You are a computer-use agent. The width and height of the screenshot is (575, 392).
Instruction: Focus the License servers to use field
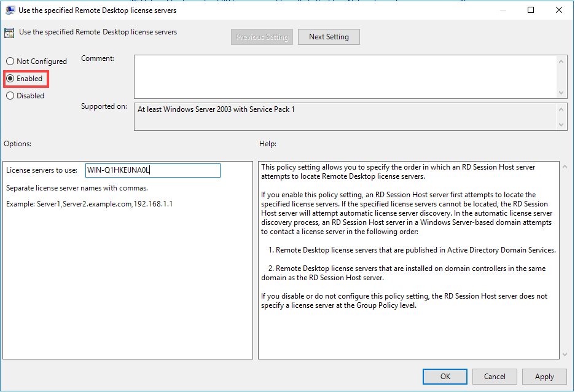click(x=153, y=170)
